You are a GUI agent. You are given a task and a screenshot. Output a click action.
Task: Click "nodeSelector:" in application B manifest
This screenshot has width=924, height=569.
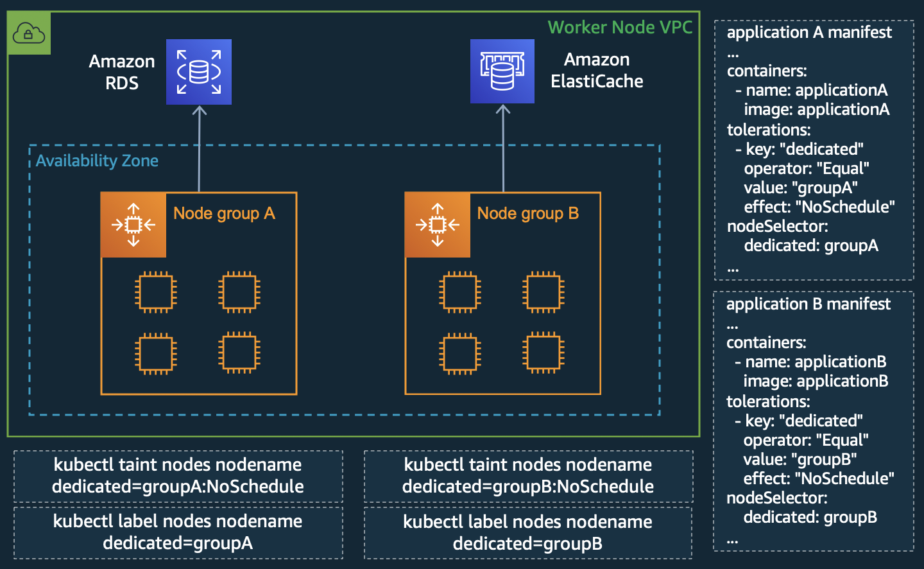point(777,498)
